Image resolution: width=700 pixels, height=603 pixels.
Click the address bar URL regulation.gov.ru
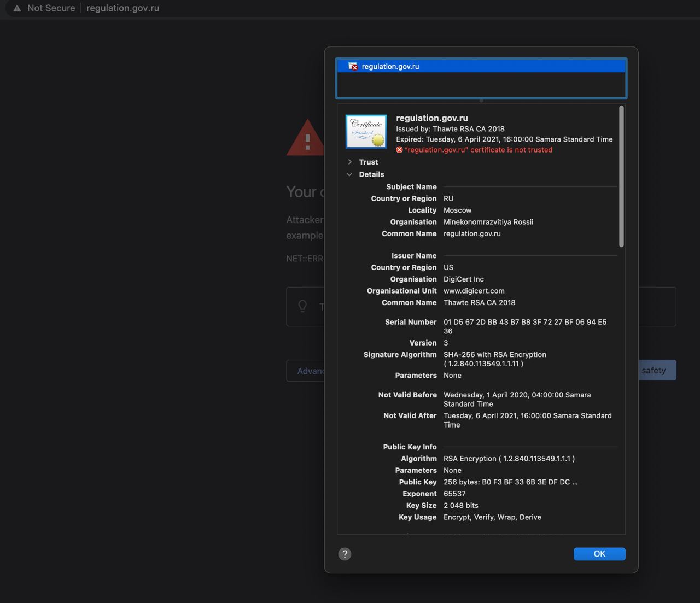click(123, 8)
